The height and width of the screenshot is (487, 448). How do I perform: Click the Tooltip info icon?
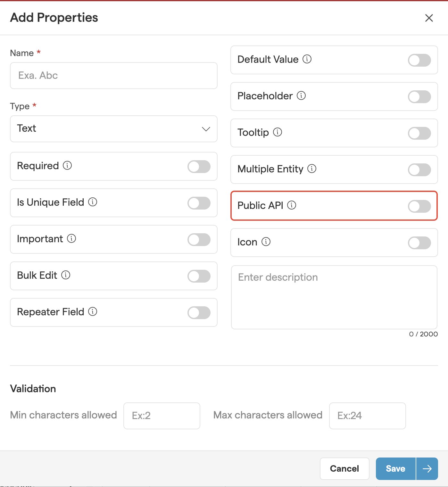pos(278,132)
